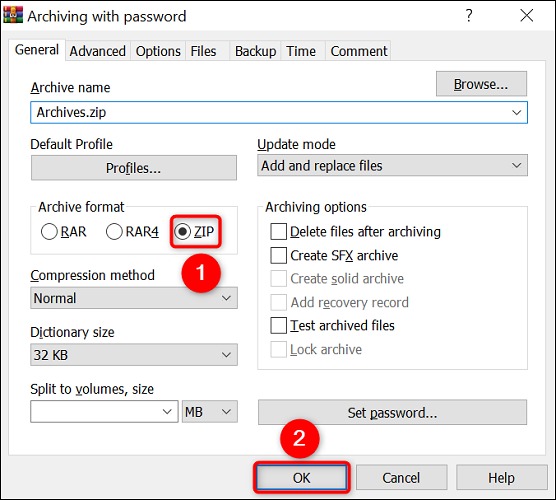The height and width of the screenshot is (500, 556).
Task: Click the Browse... button
Action: (x=481, y=84)
